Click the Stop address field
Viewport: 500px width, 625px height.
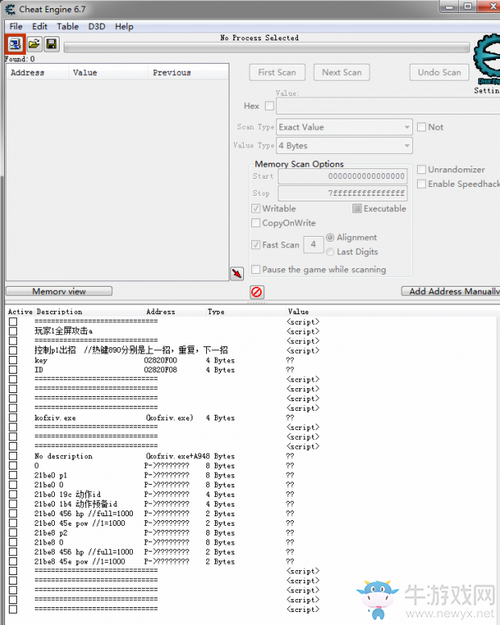point(343,193)
